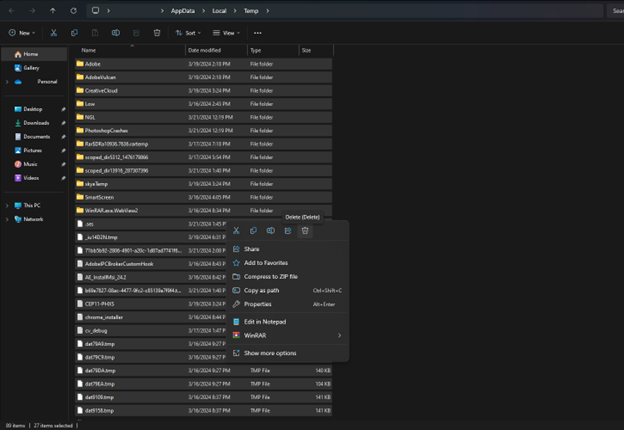Click the toolbar Delete trash icon

tap(157, 33)
